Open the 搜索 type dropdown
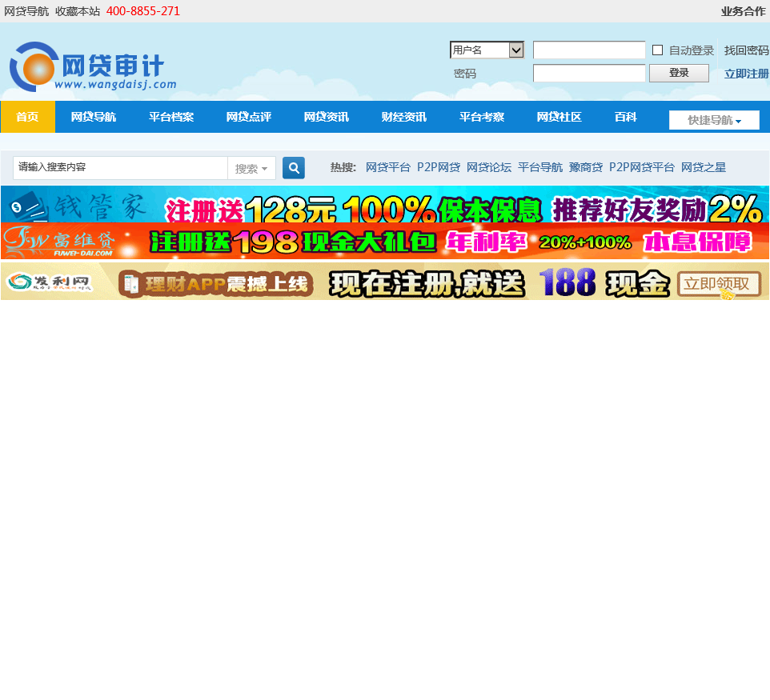This screenshot has width=770, height=700. 251,168
